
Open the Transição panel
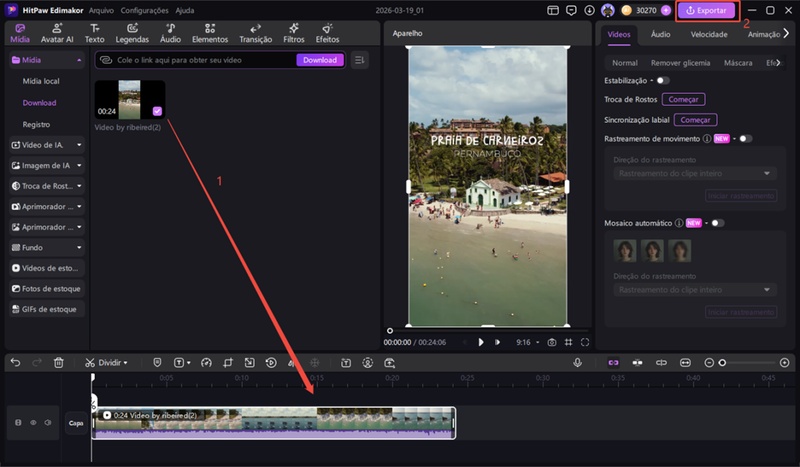(x=256, y=33)
